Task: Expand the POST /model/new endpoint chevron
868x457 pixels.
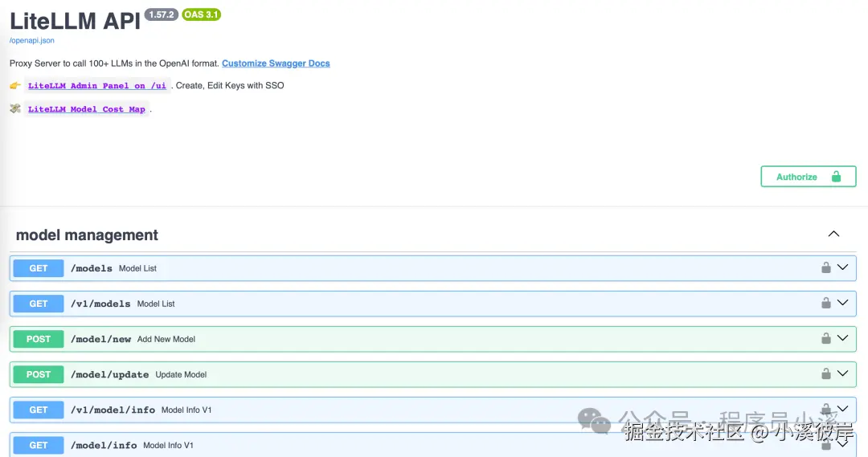Action: tap(842, 338)
